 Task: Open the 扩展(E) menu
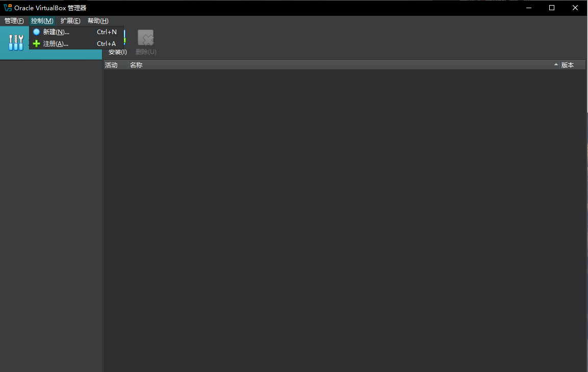(x=70, y=21)
